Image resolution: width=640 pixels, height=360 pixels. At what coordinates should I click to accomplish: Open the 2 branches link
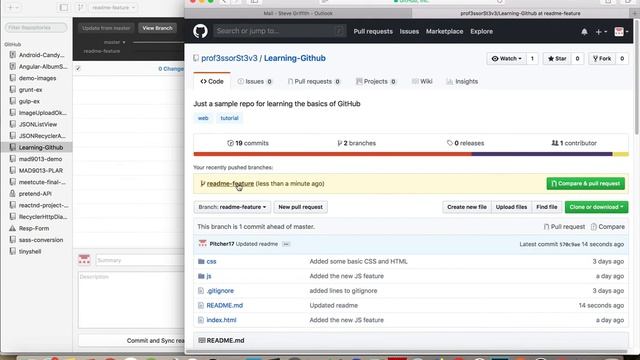pos(356,143)
